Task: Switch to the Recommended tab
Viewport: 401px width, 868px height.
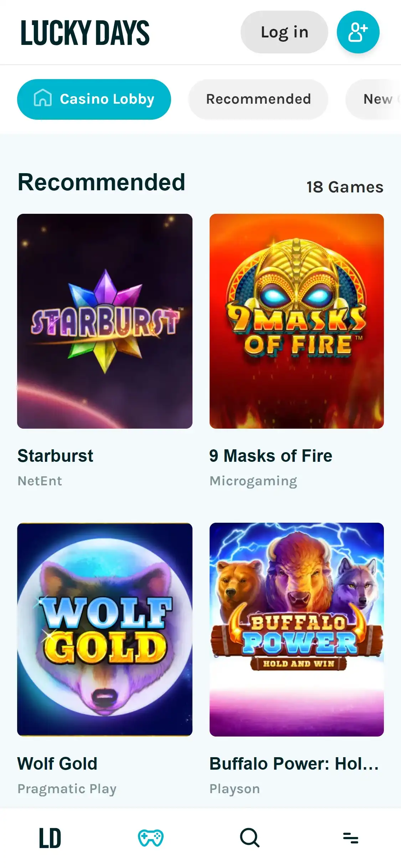Action: click(258, 99)
